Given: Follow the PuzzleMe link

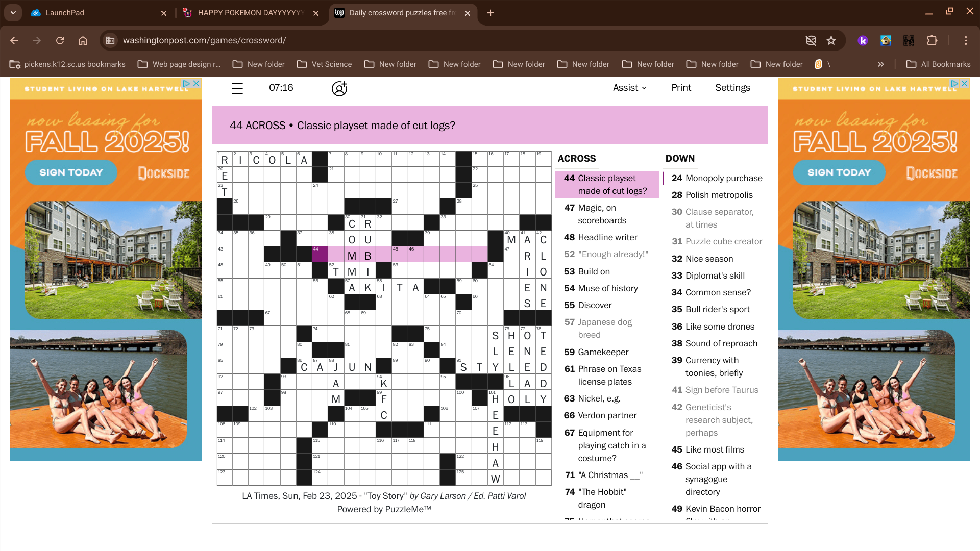Looking at the screenshot, I should pyautogui.click(x=404, y=509).
